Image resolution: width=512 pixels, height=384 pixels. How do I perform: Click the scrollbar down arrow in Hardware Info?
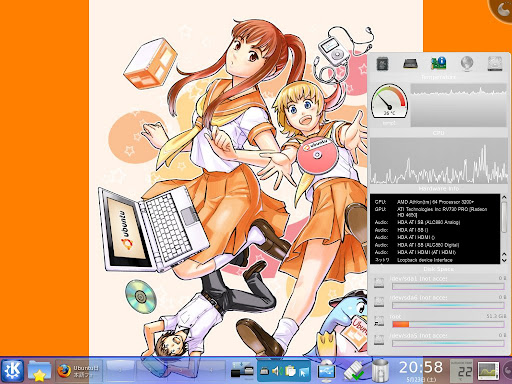(504, 259)
